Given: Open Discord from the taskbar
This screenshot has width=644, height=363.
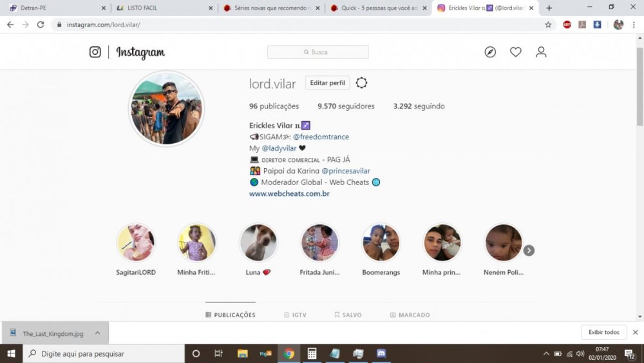Looking at the screenshot, I should click(x=381, y=353).
